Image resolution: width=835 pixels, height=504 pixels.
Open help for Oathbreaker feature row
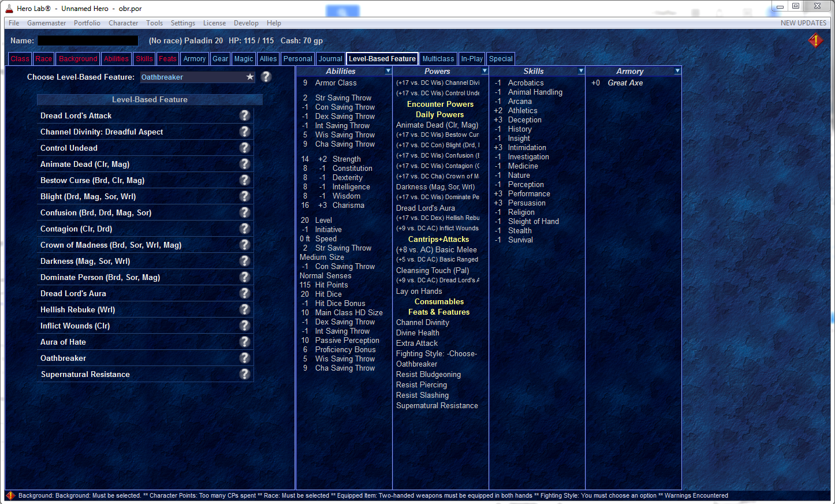245,358
